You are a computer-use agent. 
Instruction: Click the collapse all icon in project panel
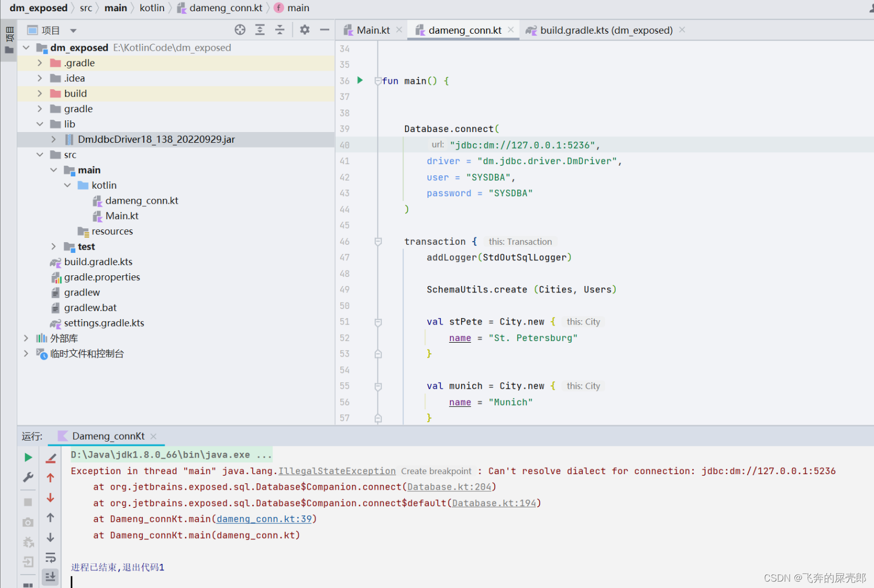pos(280,30)
